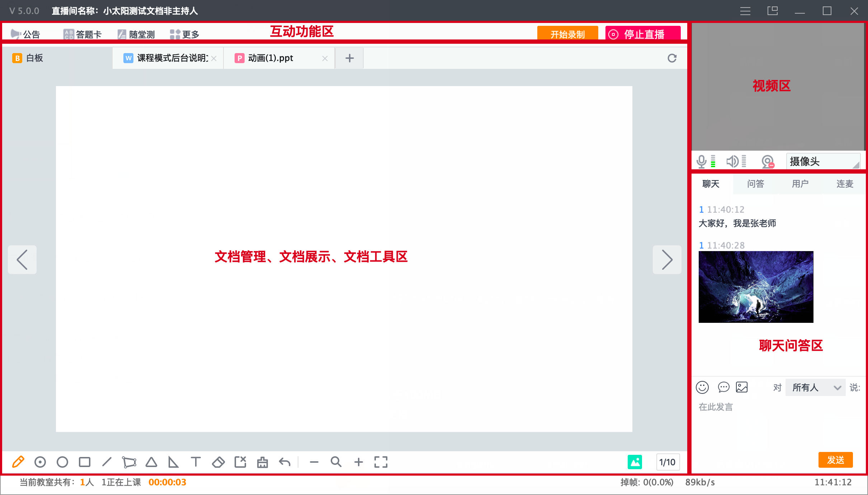Click the 11:40:12 message timestamp
Viewport: 868px width, 495px height.
coord(726,209)
